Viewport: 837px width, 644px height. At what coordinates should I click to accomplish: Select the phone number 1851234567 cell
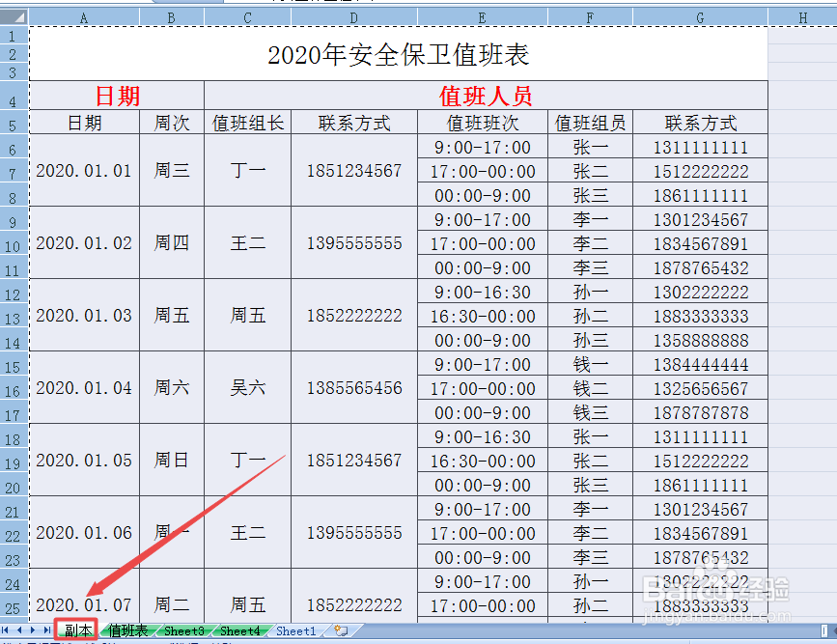353,169
